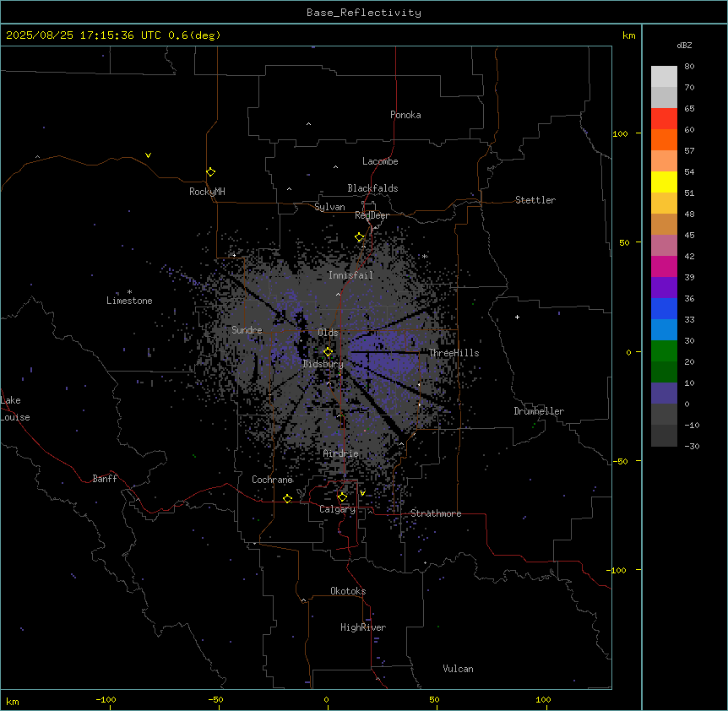Click the Base_Reflectivity title
728x711 pixels.
pos(364,13)
